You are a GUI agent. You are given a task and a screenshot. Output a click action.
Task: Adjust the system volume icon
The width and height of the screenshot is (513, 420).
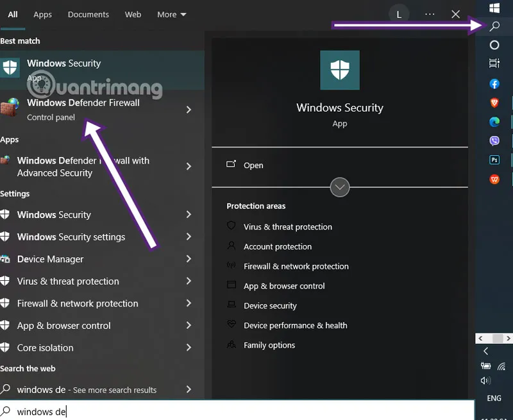[x=485, y=380]
